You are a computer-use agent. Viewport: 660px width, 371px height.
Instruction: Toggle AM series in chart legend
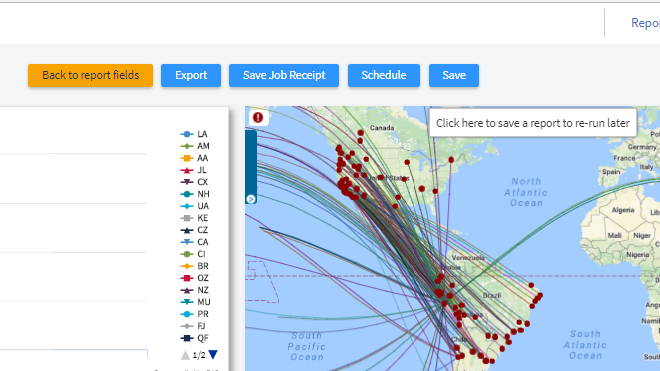pos(195,146)
